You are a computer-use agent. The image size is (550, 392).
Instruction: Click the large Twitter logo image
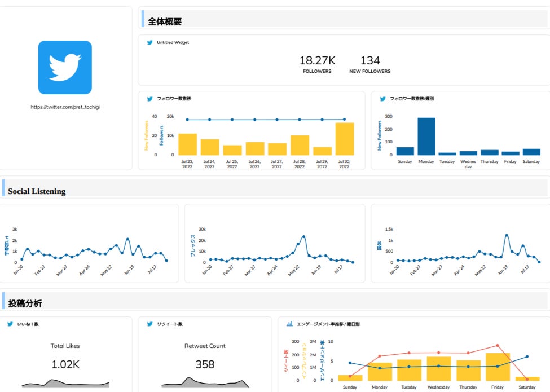(65, 67)
